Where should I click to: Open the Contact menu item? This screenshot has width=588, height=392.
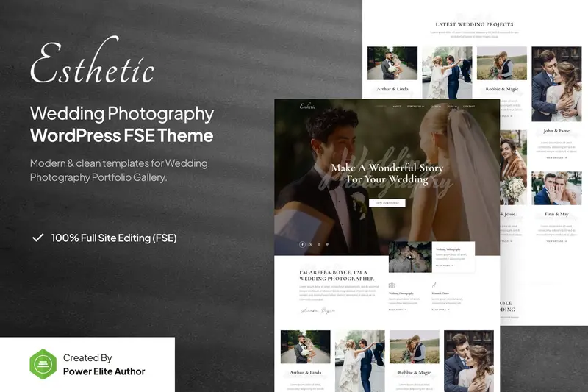click(x=470, y=106)
